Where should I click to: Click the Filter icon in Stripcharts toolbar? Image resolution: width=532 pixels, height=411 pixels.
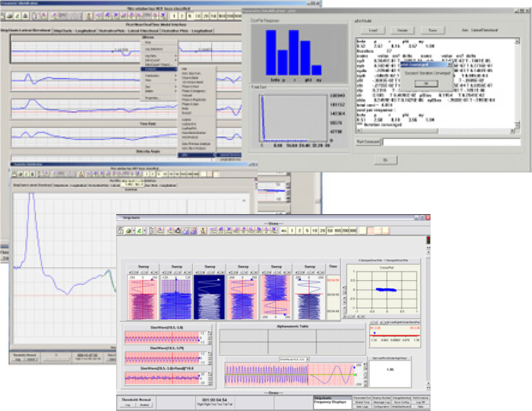tap(274, 231)
